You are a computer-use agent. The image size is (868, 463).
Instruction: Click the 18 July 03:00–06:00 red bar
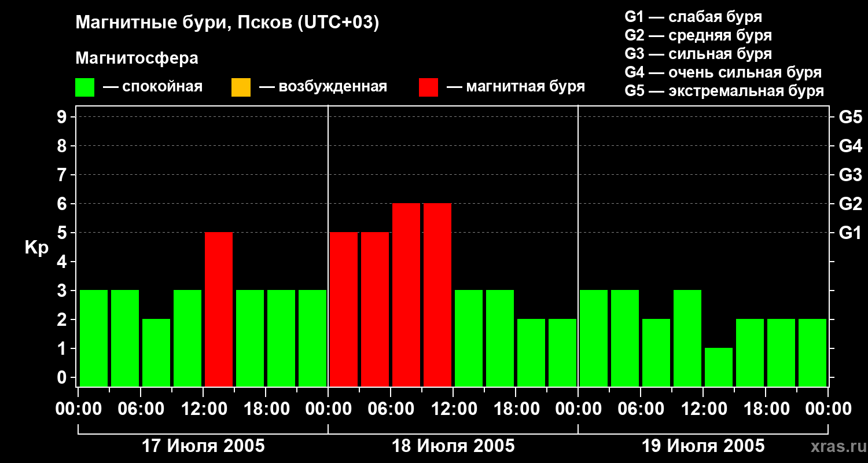click(375, 310)
